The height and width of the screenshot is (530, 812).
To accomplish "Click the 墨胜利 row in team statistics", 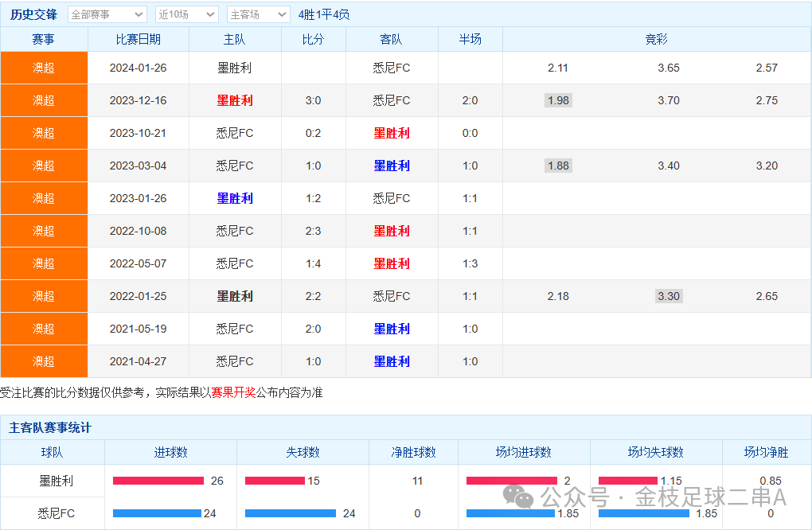I will (406, 481).
